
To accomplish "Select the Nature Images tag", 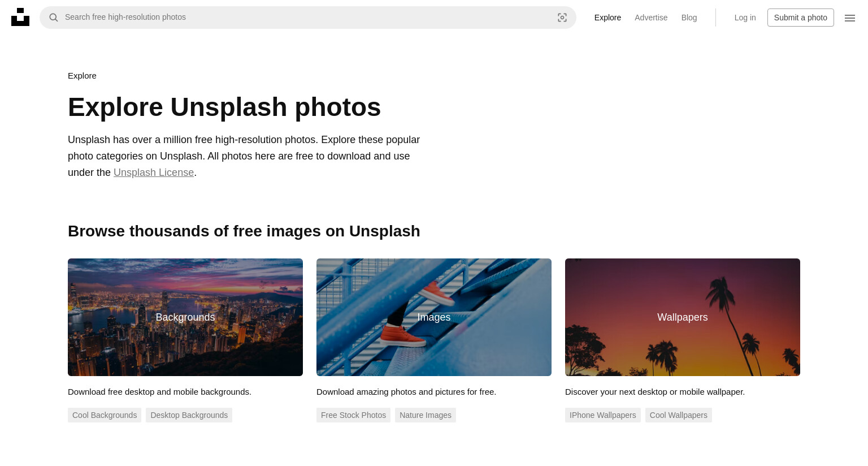I will pos(426,415).
